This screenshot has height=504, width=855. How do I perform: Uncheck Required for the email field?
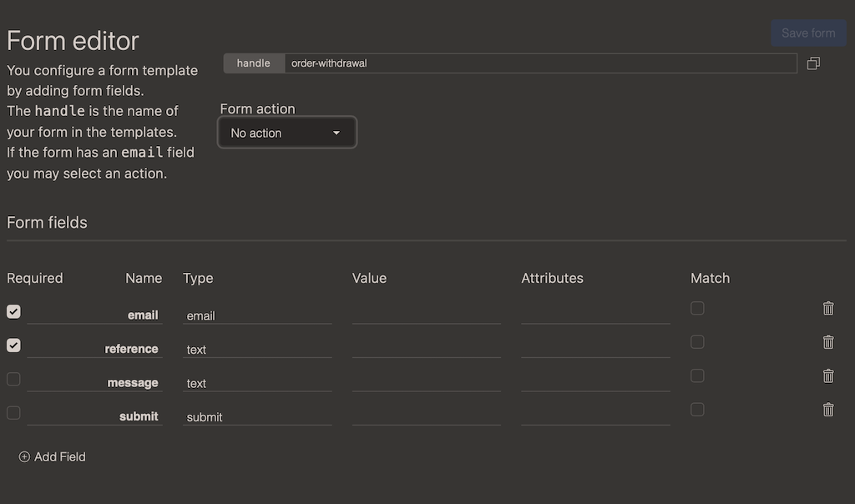pyautogui.click(x=13, y=312)
